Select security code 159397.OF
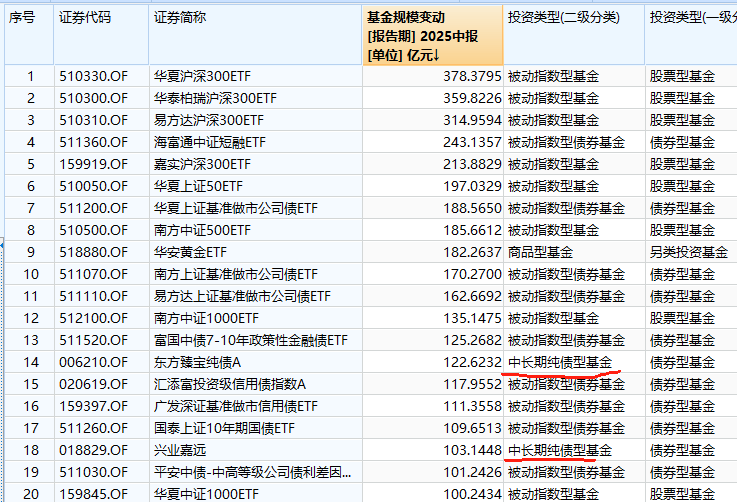 tap(94, 407)
